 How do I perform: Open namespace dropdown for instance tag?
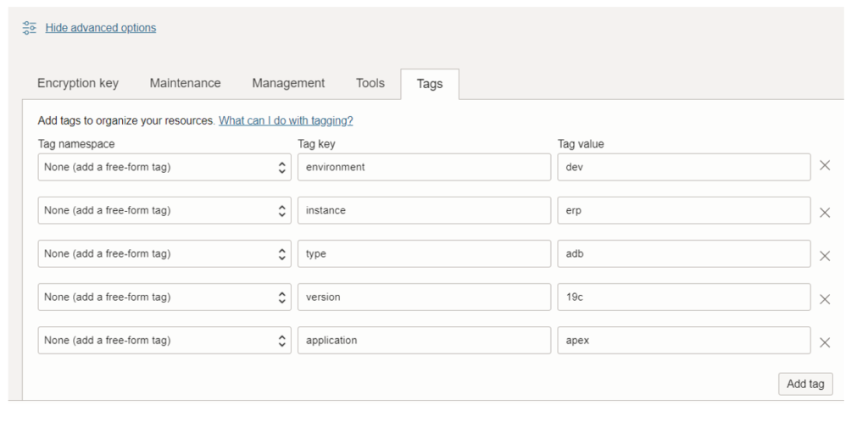164,210
